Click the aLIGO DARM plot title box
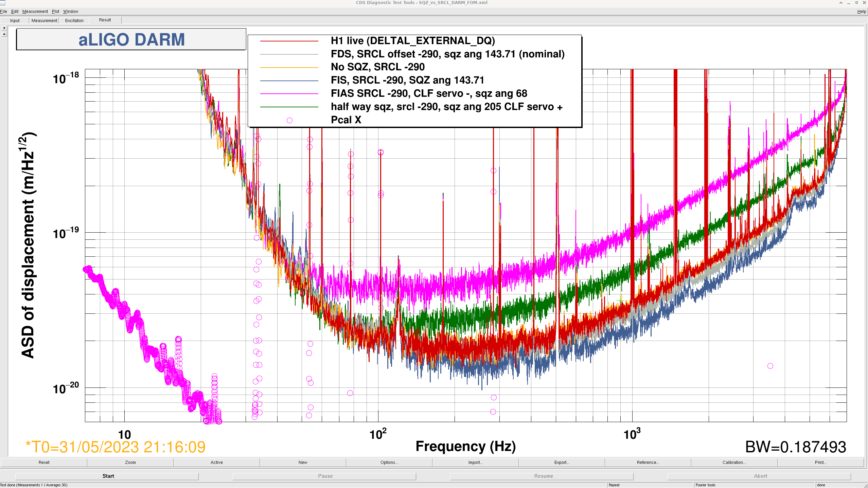 [131, 39]
